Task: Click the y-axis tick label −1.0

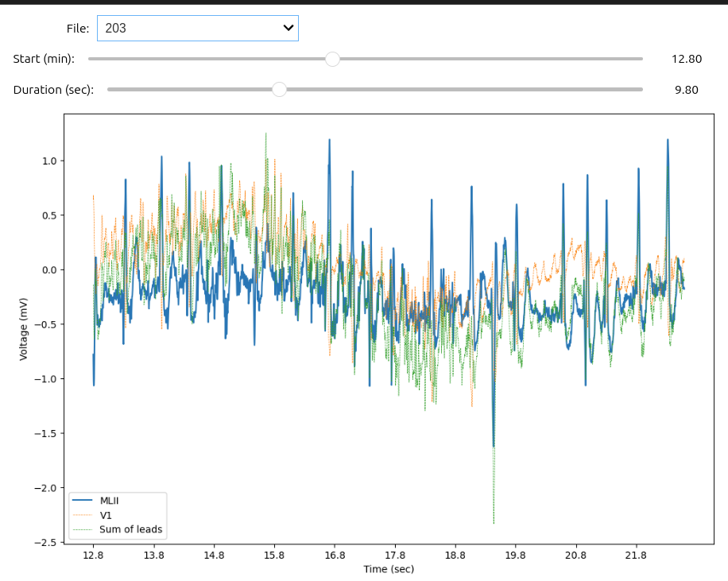Action: click(x=45, y=379)
